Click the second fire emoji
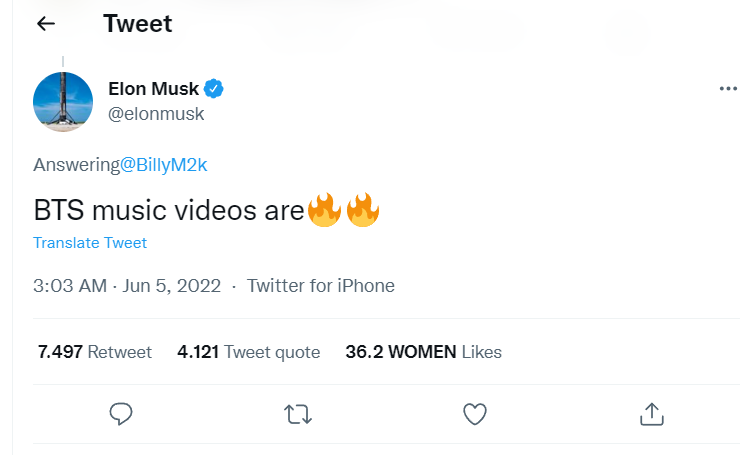This screenshot has height=455, width=749. pos(364,211)
